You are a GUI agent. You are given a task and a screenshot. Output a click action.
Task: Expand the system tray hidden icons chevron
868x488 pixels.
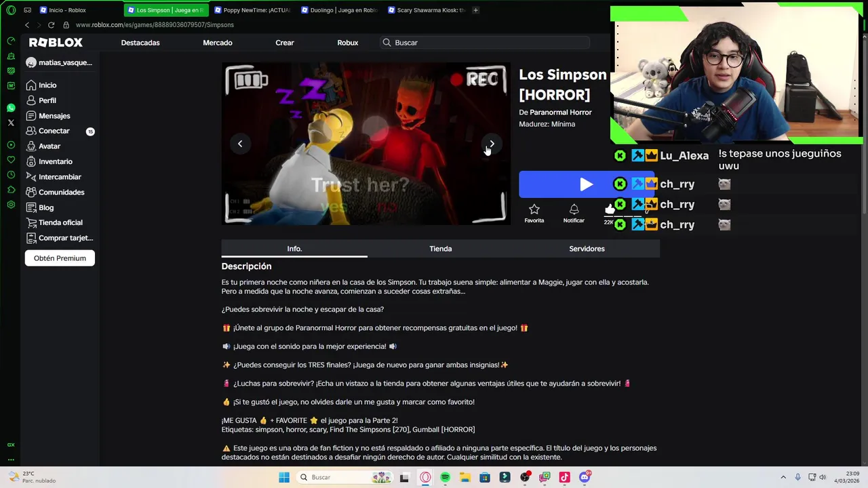(x=783, y=477)
